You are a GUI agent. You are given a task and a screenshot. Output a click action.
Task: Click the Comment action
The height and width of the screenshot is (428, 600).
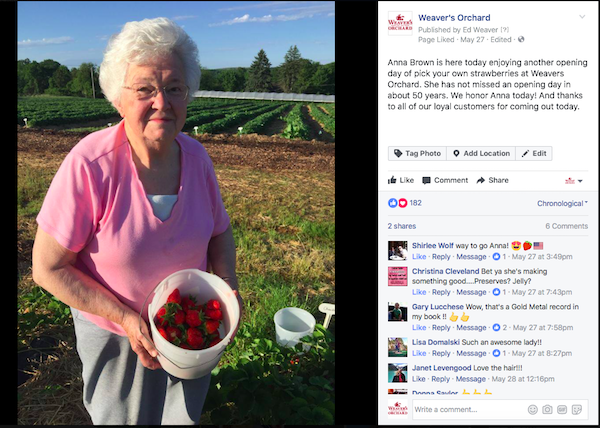445,180
